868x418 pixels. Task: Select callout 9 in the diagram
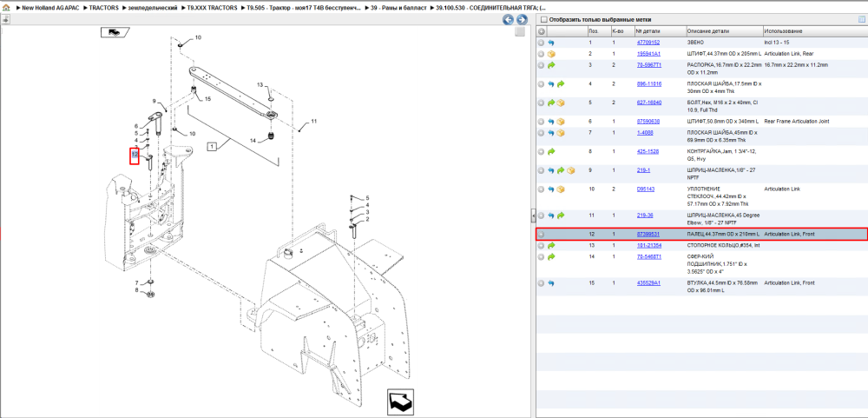(x=155, y=100)
